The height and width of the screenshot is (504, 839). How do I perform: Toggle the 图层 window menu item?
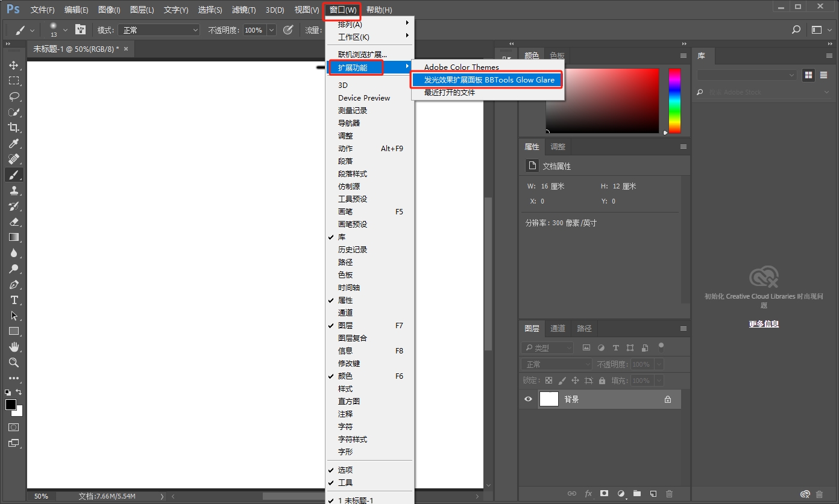[x=345, y=325]
